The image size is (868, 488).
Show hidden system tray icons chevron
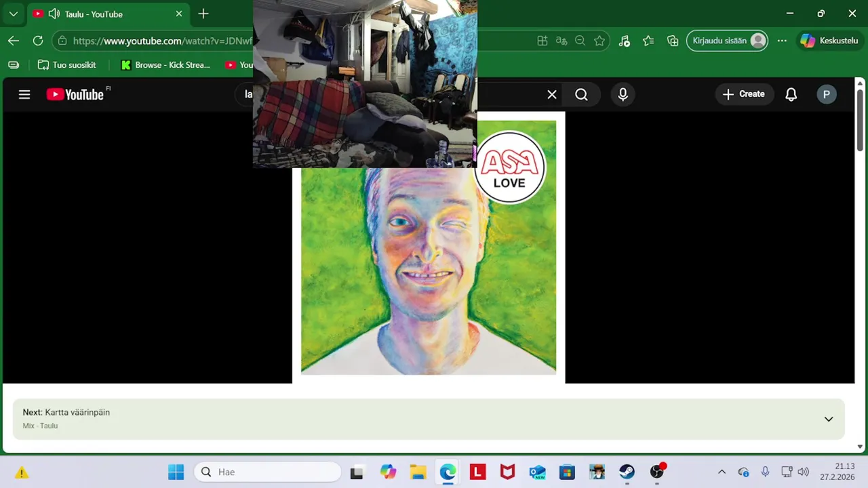point(722,472)
